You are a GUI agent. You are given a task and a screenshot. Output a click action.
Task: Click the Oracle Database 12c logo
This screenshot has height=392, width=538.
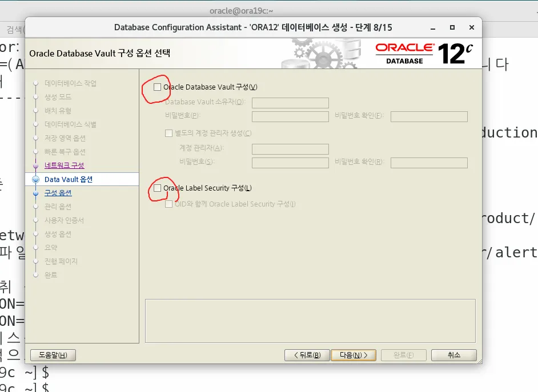[x=424, y=54]
